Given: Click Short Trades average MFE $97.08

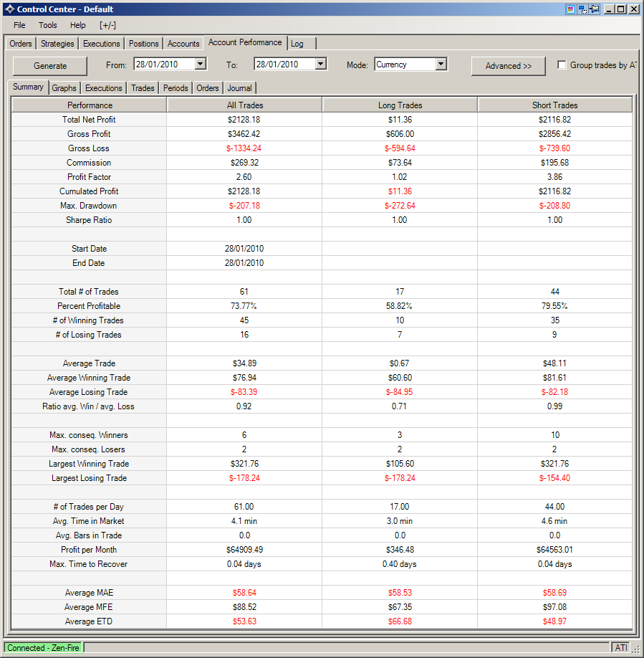Looking at the screenshot, I should (554, 607).
